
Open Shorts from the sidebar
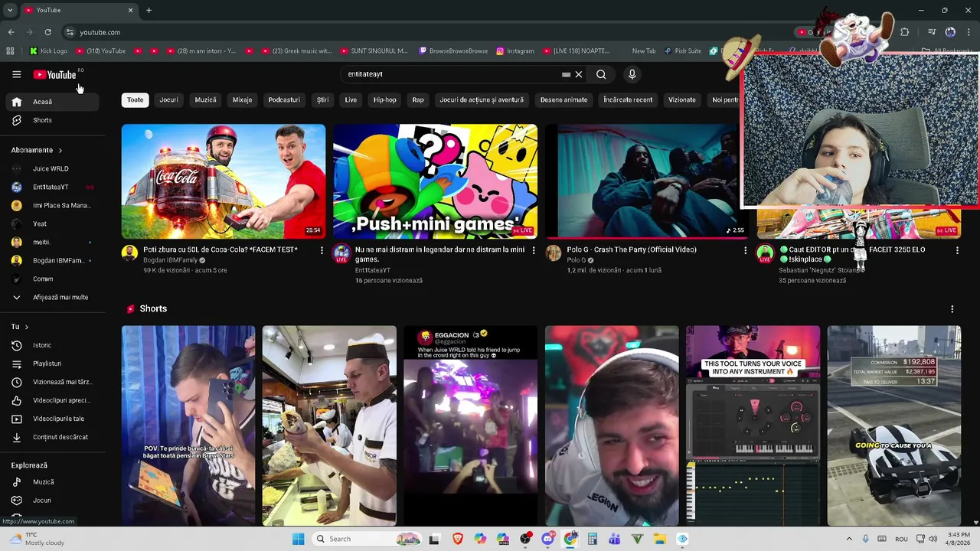[x=51, y=120]
